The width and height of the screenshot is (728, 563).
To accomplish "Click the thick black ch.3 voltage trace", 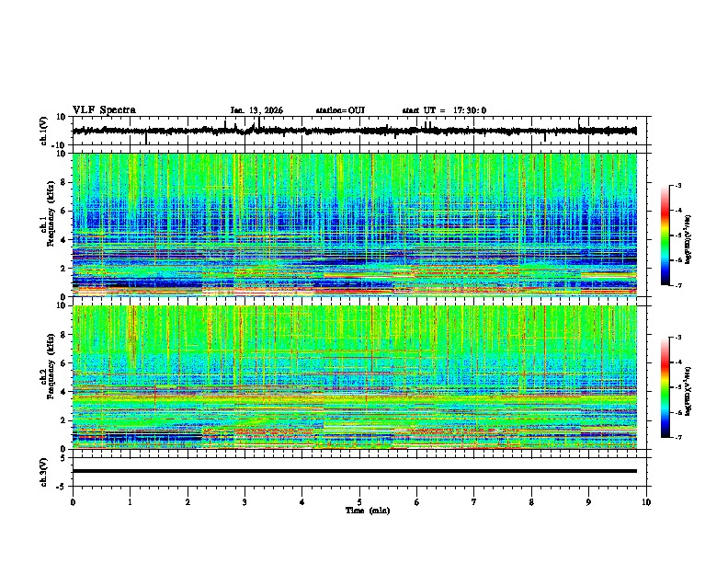I will (355, 471).
